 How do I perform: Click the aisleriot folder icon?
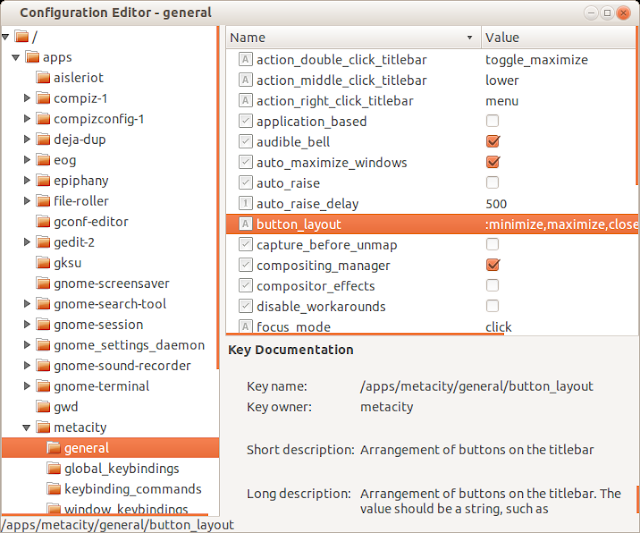click(x=43, y=78)
